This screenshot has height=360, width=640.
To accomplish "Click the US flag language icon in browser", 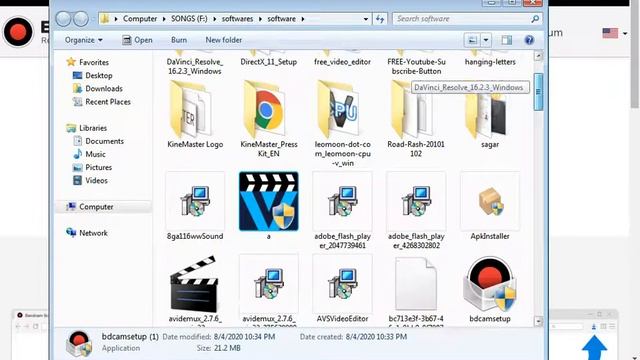I will coord(610,33).
